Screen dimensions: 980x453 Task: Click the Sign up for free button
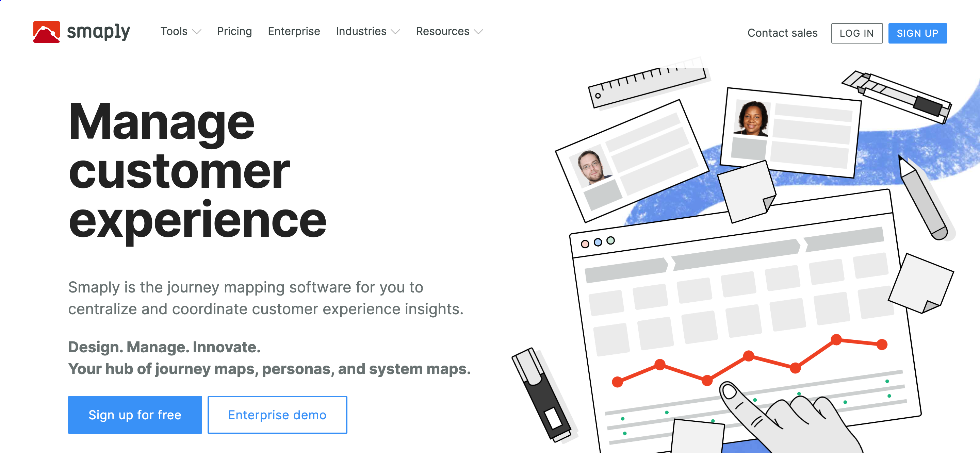(134, 414)
